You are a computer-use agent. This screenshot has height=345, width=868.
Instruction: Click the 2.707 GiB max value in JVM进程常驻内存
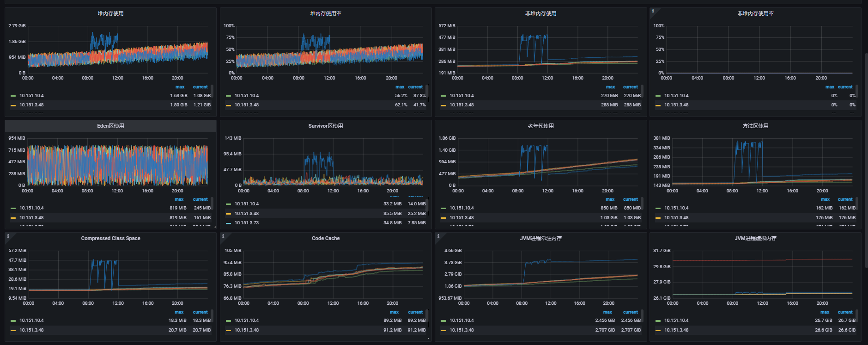pos(605,330)
